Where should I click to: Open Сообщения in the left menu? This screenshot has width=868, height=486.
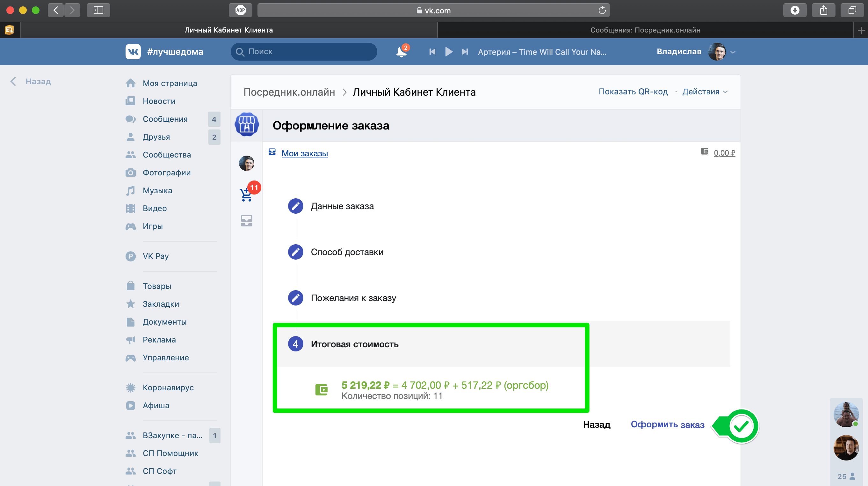(x=165, y=119)
